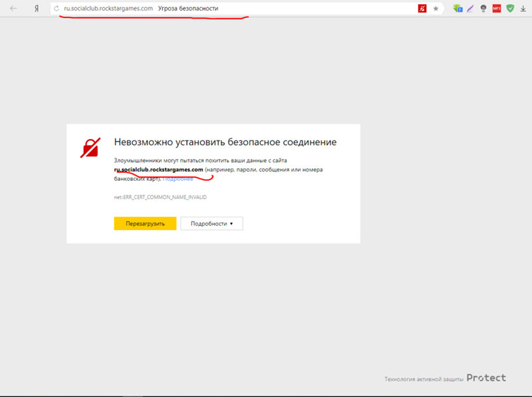The width and height of the screenshot is (532, 397).
Task: Click the address bar URL ru.socialclub.rockstargames.com
Action: [108, 9]
